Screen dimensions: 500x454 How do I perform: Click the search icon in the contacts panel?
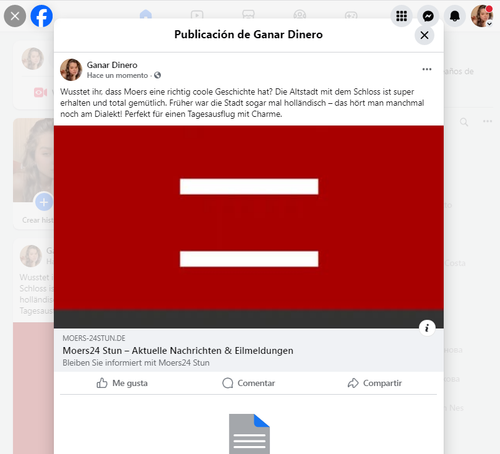click(464, 122)
